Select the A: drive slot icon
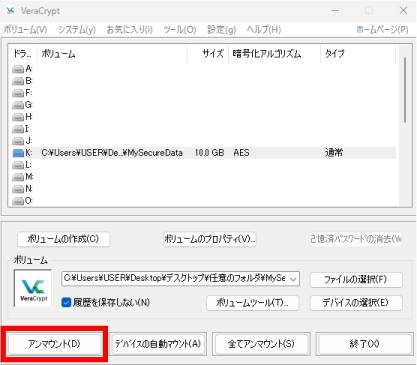This screenshot has width=417, height=365. coord(18,69)
